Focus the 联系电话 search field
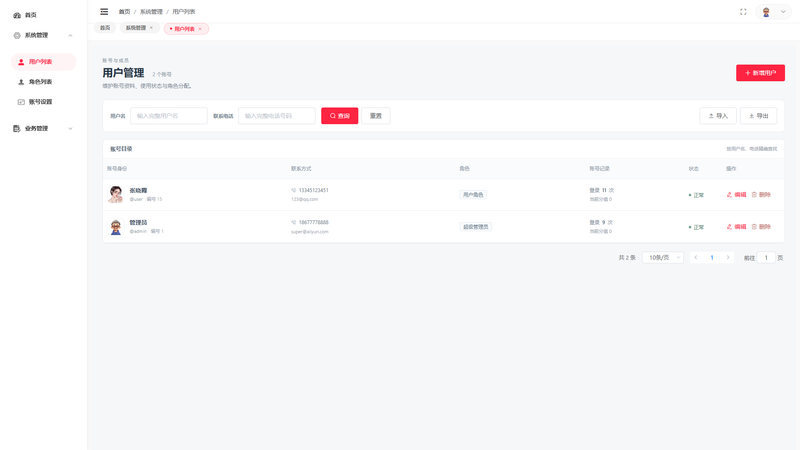 277,116
